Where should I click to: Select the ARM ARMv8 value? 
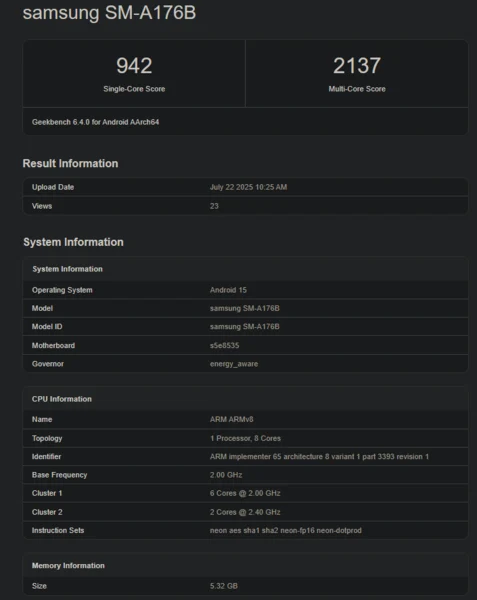(231, 419)
